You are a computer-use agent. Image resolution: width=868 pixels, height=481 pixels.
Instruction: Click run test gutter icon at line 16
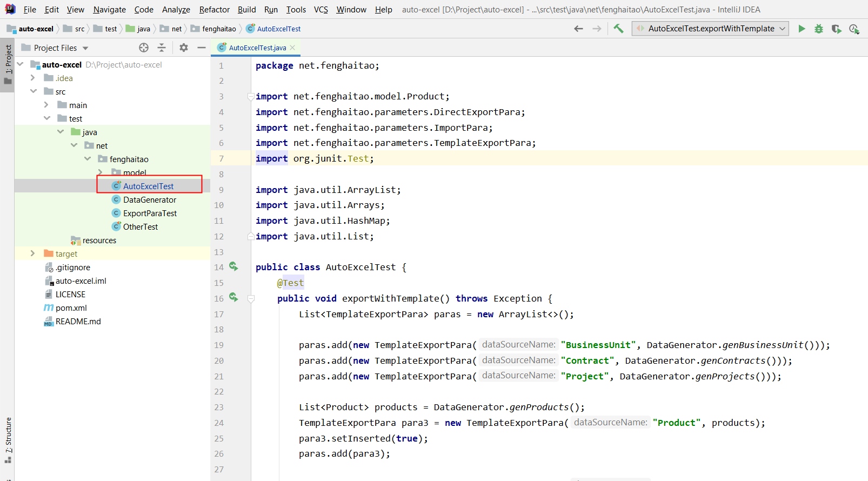[x=233, y=297]
